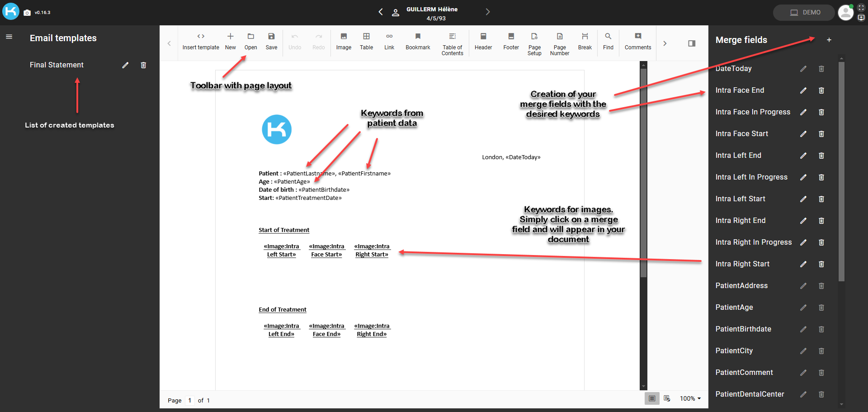Save the current email template
868x412 pixels.
pyautogui.click(x=271, y=41)
